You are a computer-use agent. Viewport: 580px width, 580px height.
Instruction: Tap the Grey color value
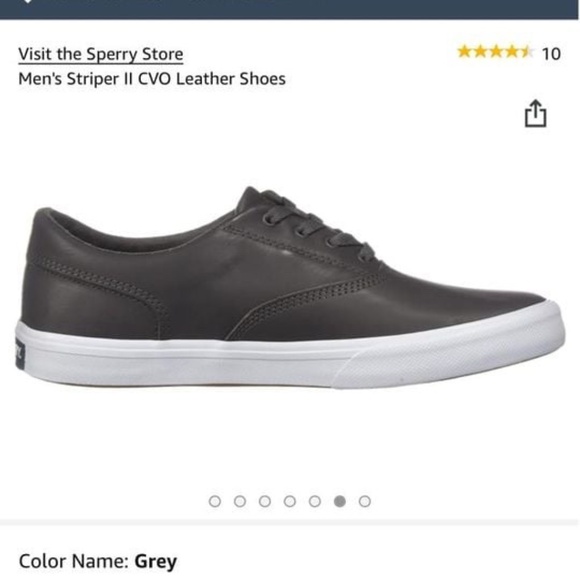coord(156,562)
